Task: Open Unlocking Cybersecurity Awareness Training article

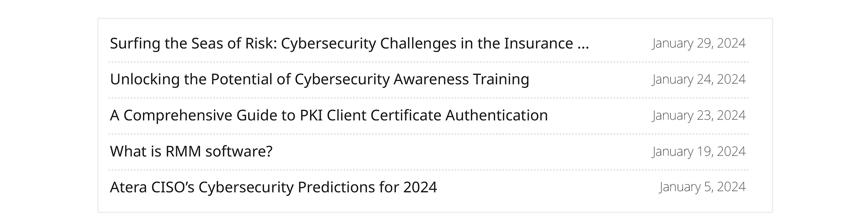Action: [319, 79]
